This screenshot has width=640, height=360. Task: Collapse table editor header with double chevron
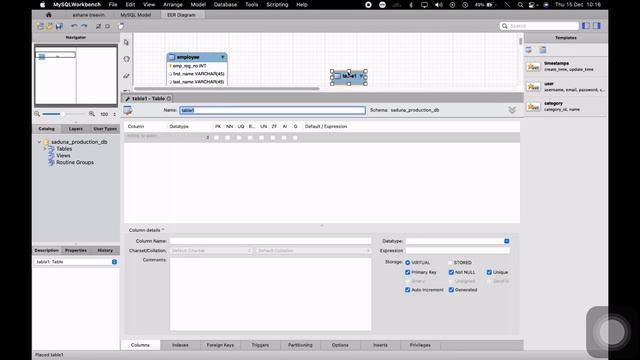tap(512, 110)
